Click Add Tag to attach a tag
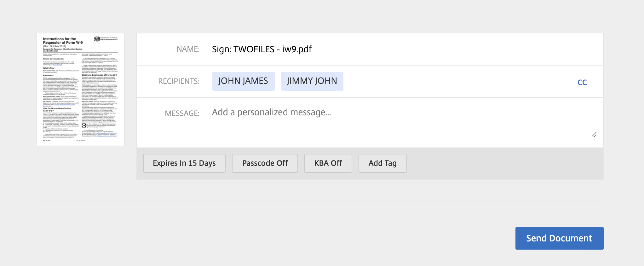The height and width of the screenshot is (266, 644). [x=382, y=163]
